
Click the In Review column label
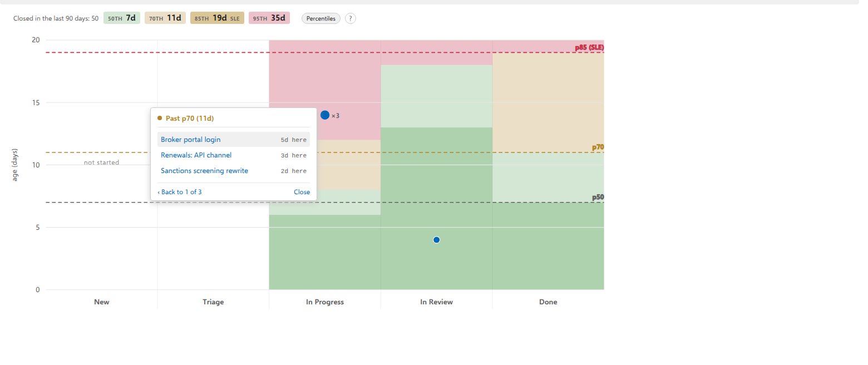point(437,302)
